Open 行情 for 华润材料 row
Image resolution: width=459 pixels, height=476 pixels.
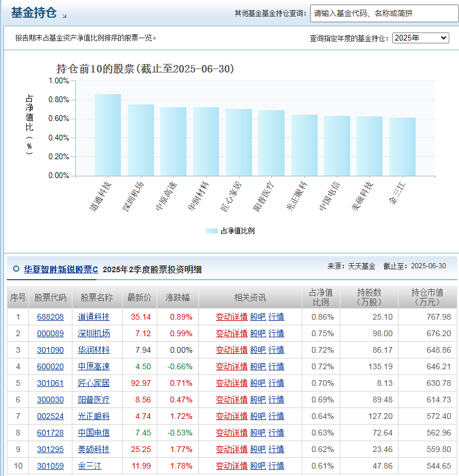(277, 350)
